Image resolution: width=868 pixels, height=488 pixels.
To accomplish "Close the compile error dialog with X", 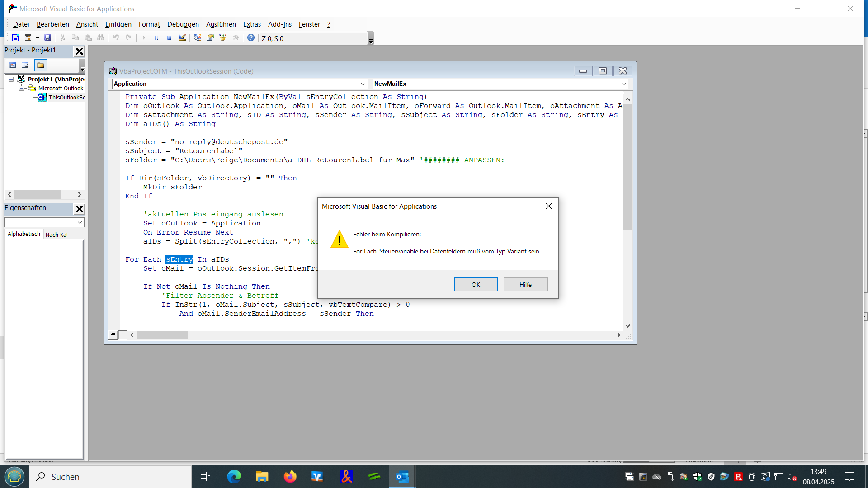I will pyautogui.click(x=548, y=206).
